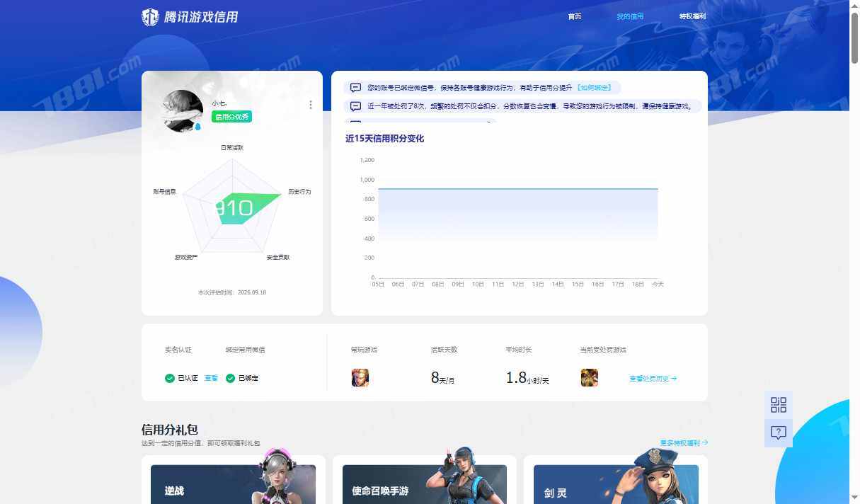Open the 剑灵 gift pack card
860x504 pixels.
pos(616,481)
